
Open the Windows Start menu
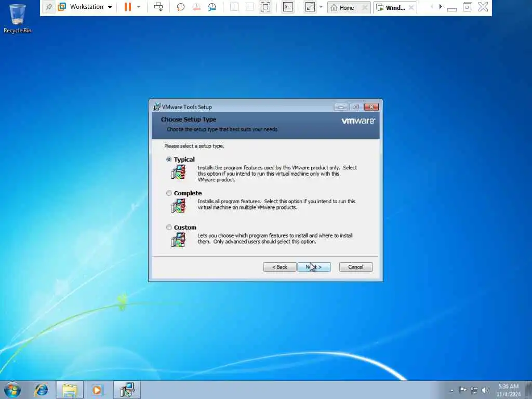pos(12,390)
